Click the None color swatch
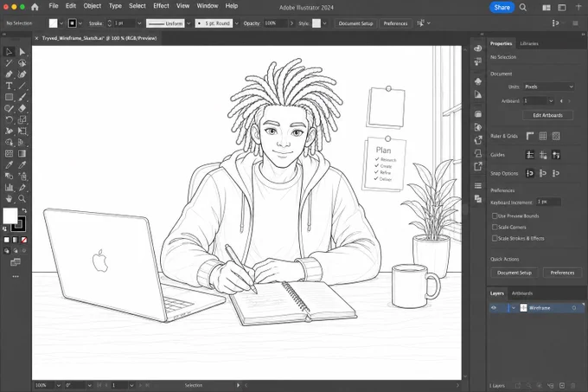 pos(24,240)
